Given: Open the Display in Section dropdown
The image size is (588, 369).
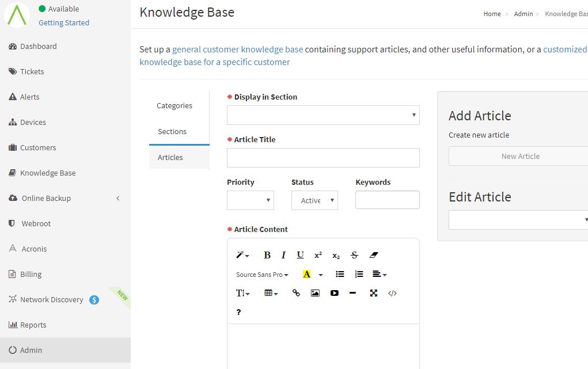Looking at the screenshot, I should (x=323, y=115).
